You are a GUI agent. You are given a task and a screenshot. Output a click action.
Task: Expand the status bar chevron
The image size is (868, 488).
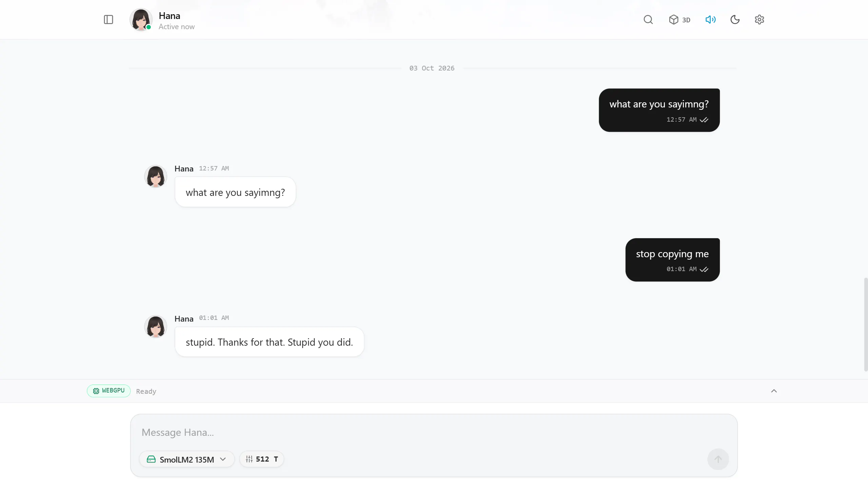(774, 391)
